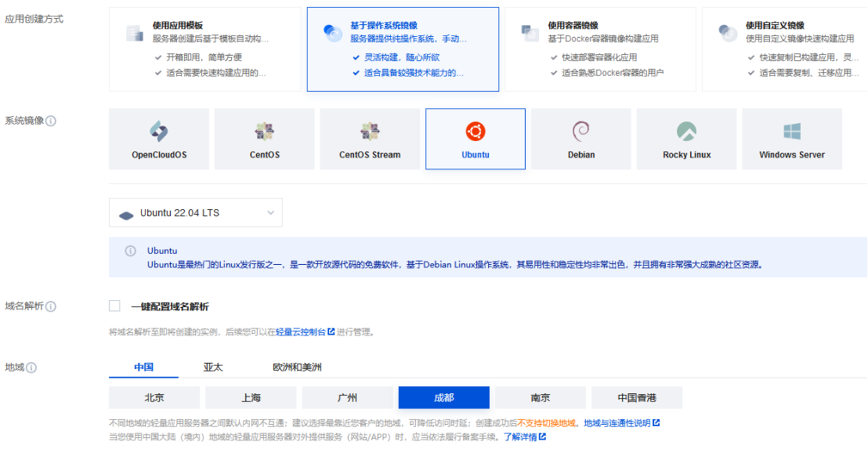Select CentOS system image label
The width and height of the screenshot is (868, 449).
[265, 155]
